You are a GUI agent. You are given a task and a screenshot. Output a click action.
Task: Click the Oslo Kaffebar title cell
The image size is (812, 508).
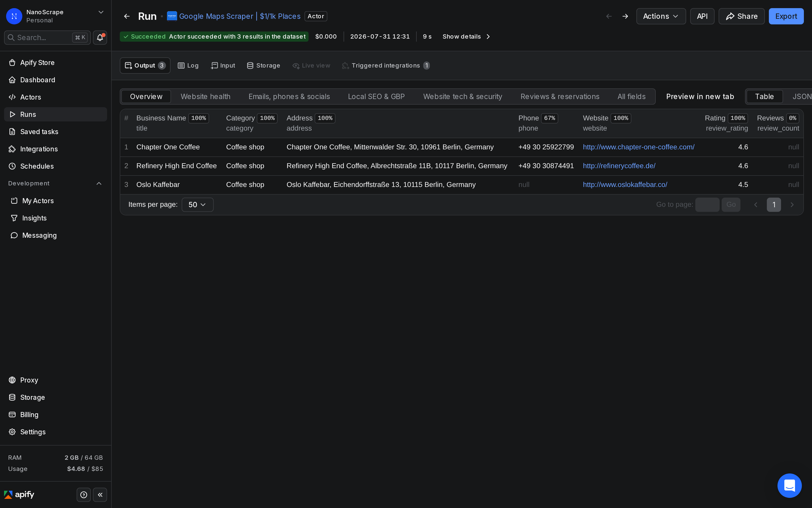158,185
